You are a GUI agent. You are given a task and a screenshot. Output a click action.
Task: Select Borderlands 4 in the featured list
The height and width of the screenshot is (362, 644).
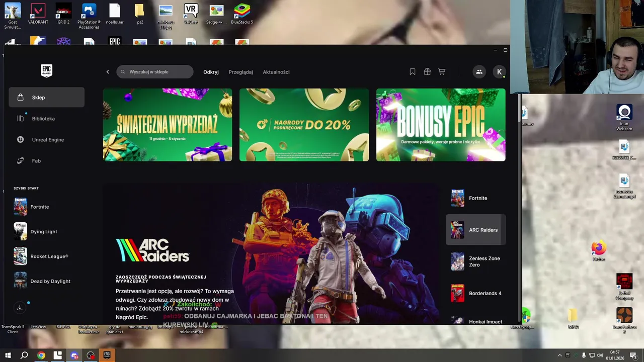tap(475, 293)
